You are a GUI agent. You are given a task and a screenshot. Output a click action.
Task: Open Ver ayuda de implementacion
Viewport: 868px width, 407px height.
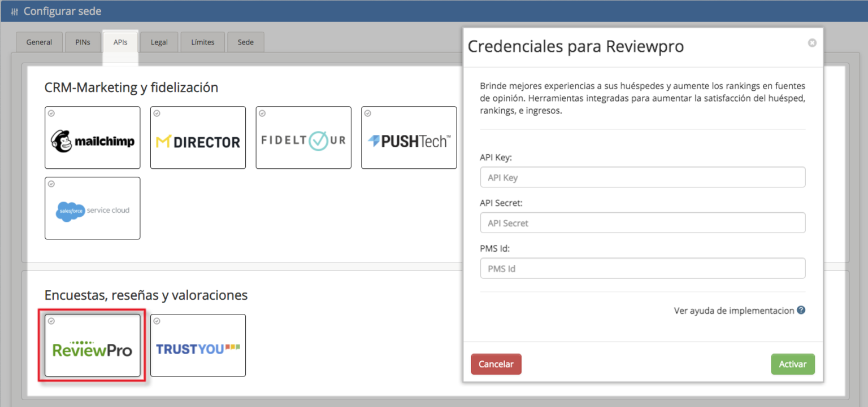733,310
